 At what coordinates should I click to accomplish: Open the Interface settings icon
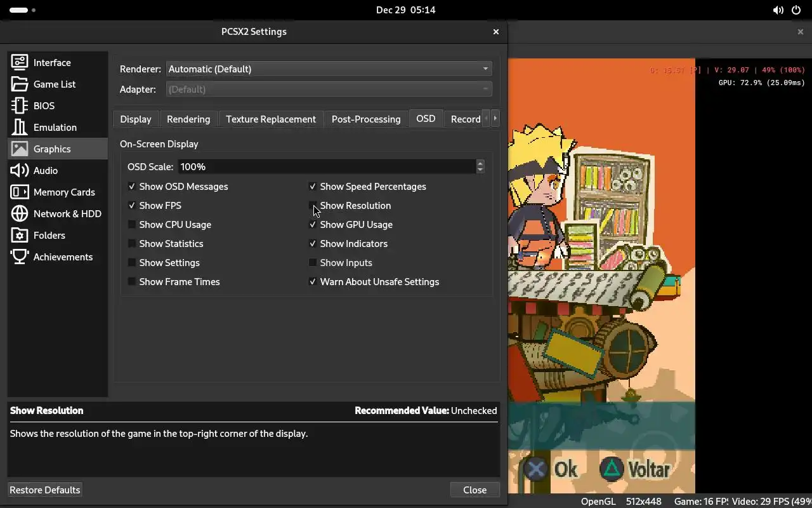pos(20,62)
